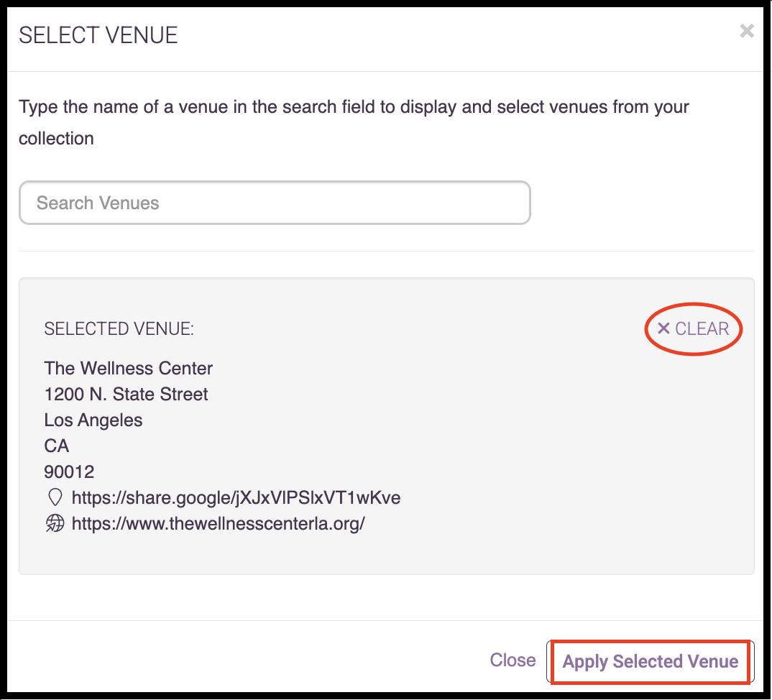
Task: Click the instruction text about searching venues
Action: (x=354, y=123)
